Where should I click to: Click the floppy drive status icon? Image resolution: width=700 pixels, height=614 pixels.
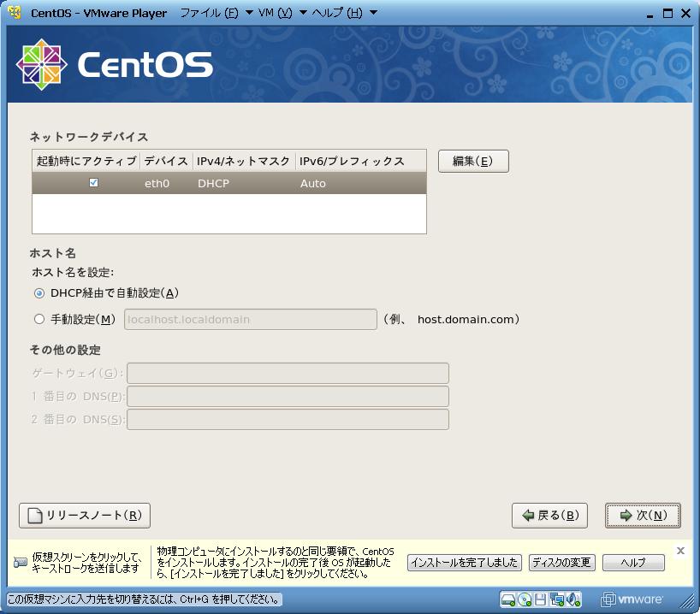coord(541,599)
